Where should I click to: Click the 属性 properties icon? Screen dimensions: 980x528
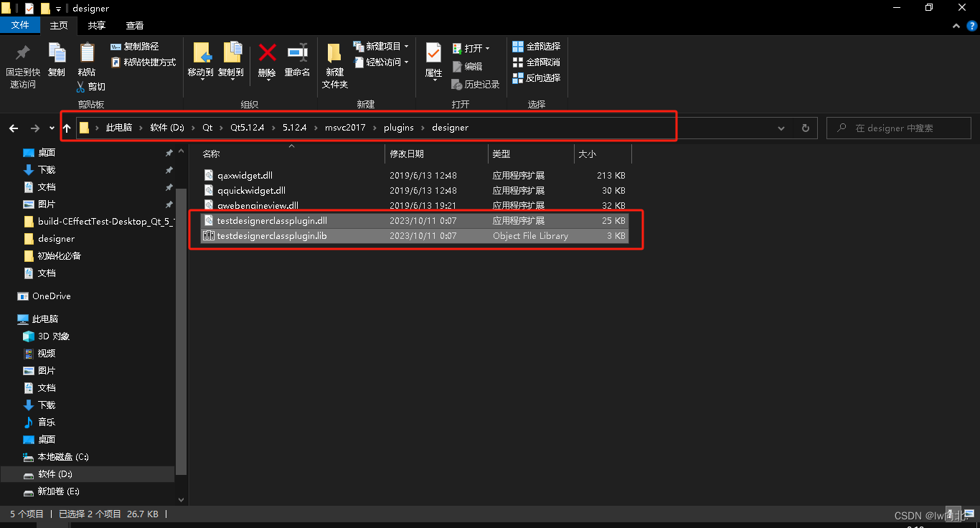click(433, 53)
